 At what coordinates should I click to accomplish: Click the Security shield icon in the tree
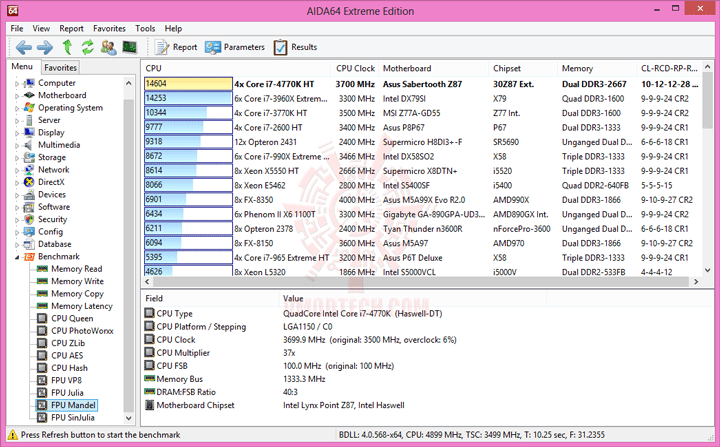29,220
